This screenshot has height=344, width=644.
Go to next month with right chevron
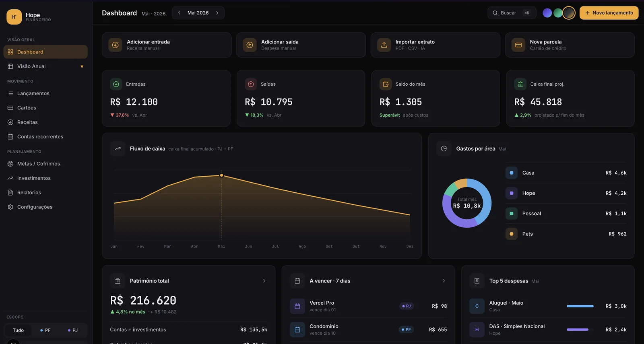coord(217,13)
